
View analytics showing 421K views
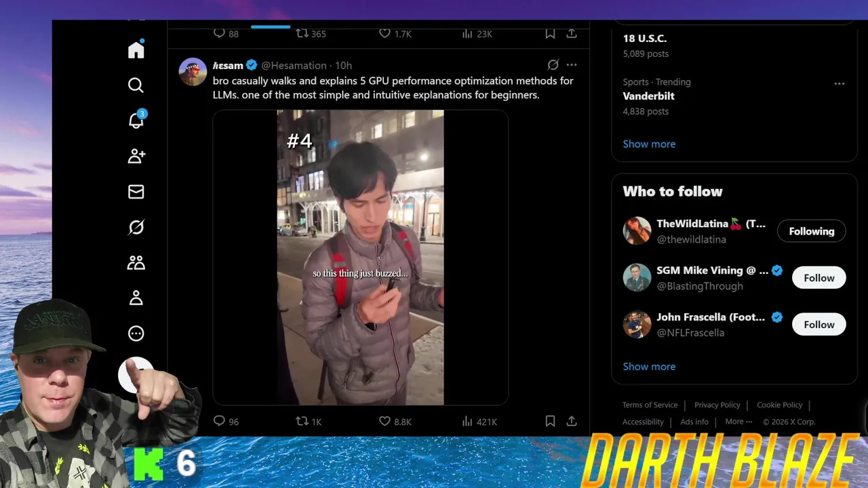coord(479,422)
